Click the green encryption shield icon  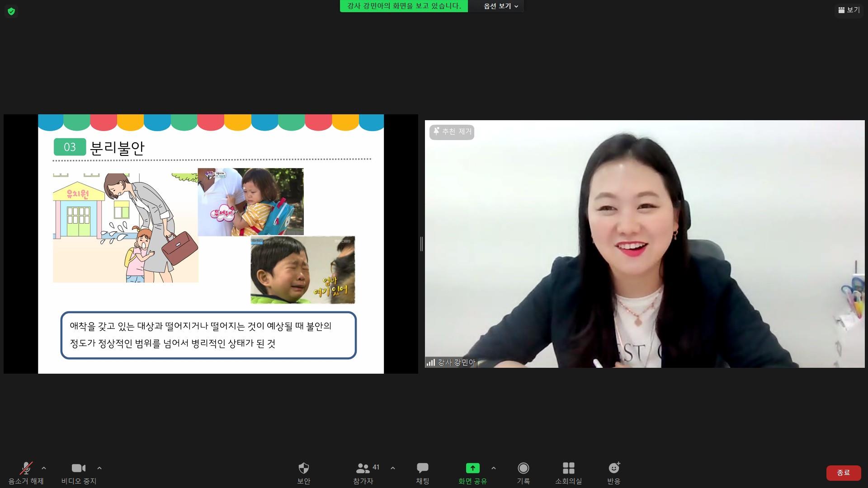[11, 11]
